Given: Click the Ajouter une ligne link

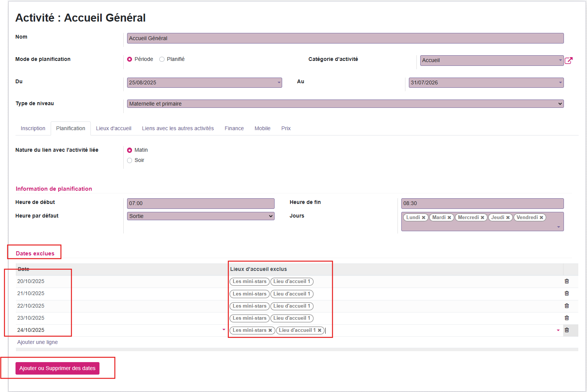Looking at the screenshot, I should [37, 342].
